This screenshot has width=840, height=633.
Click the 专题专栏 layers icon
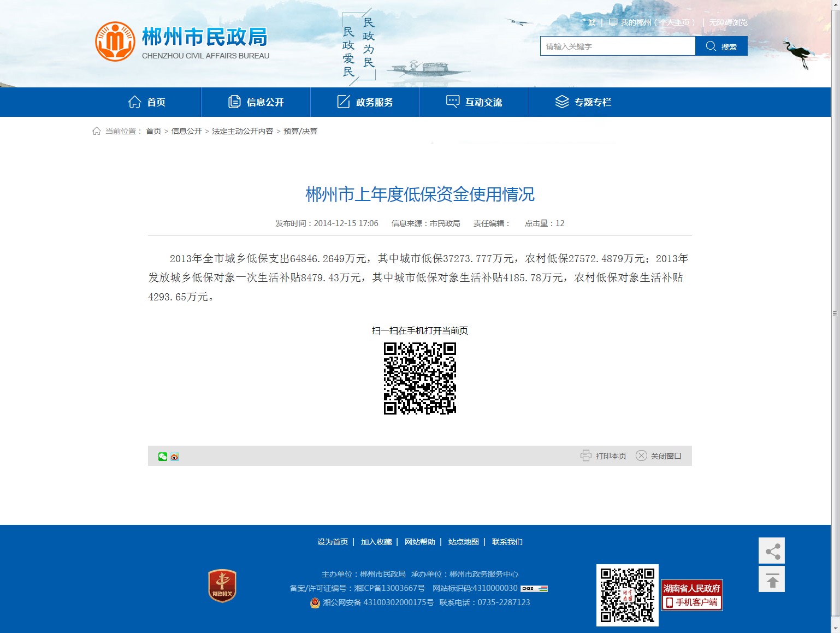(562, 102)
